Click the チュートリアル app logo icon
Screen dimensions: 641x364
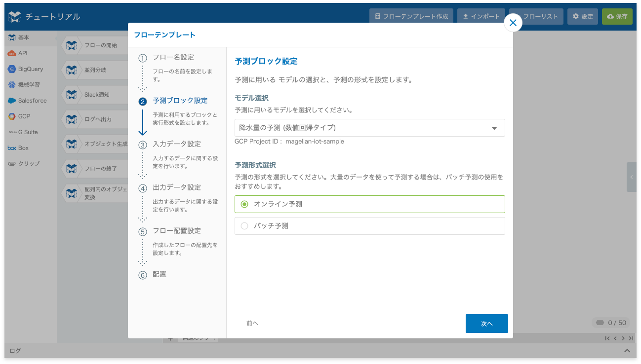click(x=15, y=17)
